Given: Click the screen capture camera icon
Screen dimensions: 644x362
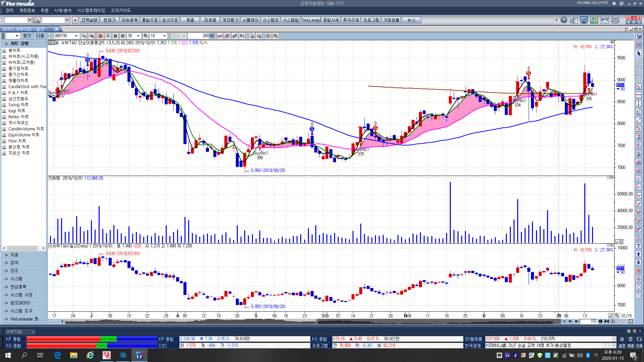Looking at the screenshot, I should [604, 20].
